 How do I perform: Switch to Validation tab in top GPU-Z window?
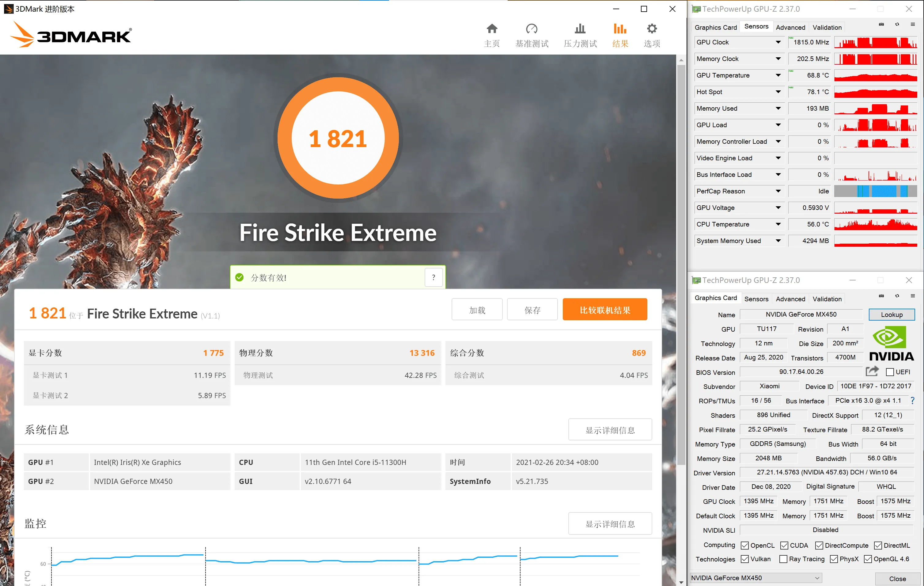point(827,27)
